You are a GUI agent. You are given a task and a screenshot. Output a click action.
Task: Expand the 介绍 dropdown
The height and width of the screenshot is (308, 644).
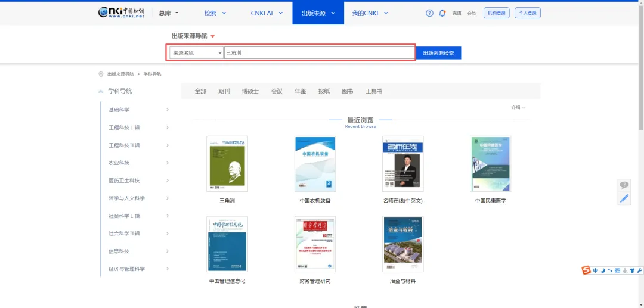[x=518, y=107]
